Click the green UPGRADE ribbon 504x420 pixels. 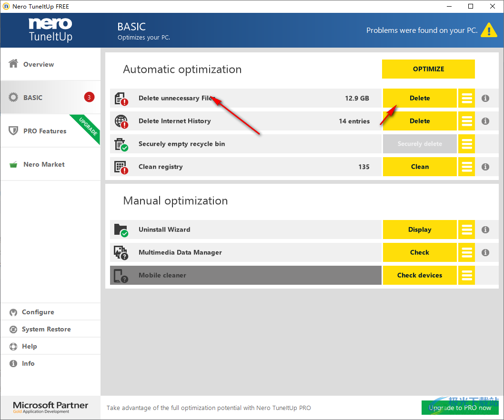coord(88,128)
